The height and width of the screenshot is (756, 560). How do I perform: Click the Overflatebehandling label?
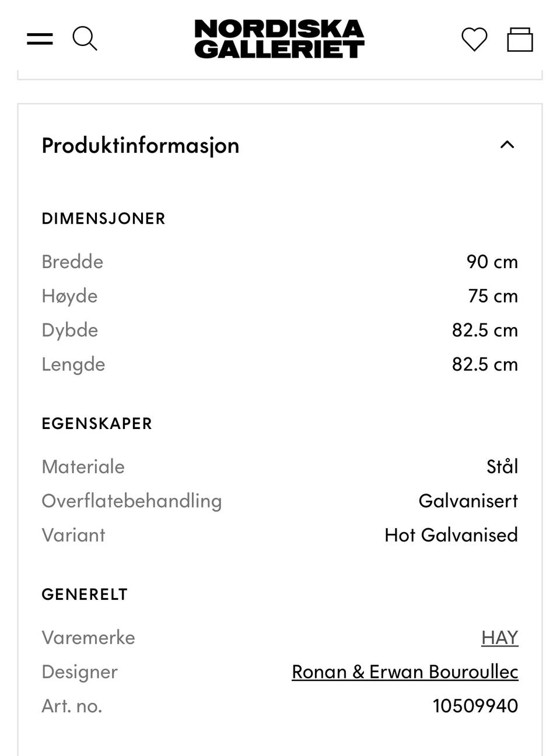(132, 501)
